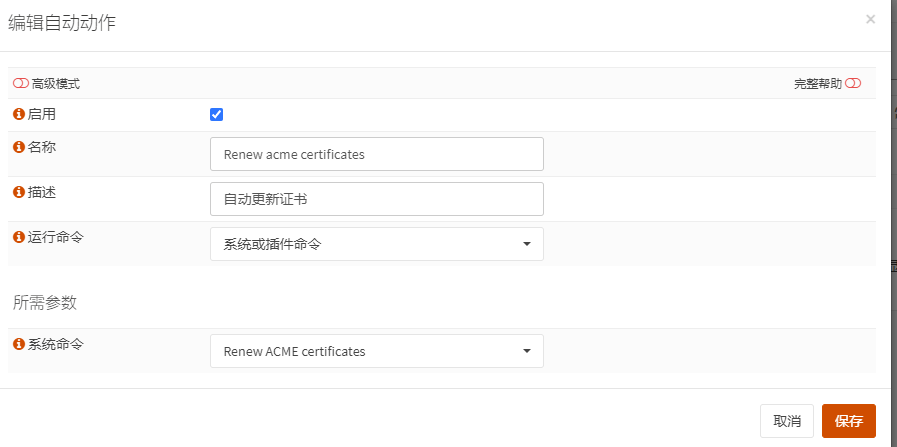Expand the 系统命令 Renew ACME certificates dropdown
The image size is (897, 447).
coord(376,351)
